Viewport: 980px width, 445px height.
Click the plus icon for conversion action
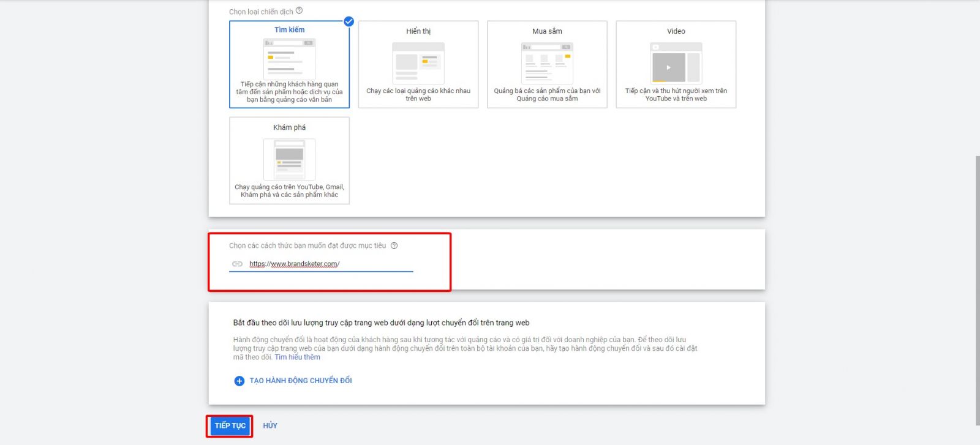(x=239, y=381)
